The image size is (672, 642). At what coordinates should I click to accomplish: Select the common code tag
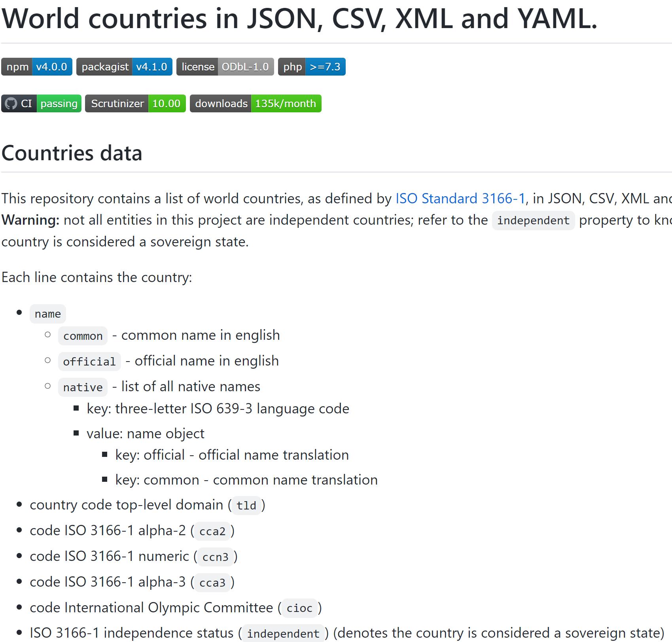(x=83, y=336)
